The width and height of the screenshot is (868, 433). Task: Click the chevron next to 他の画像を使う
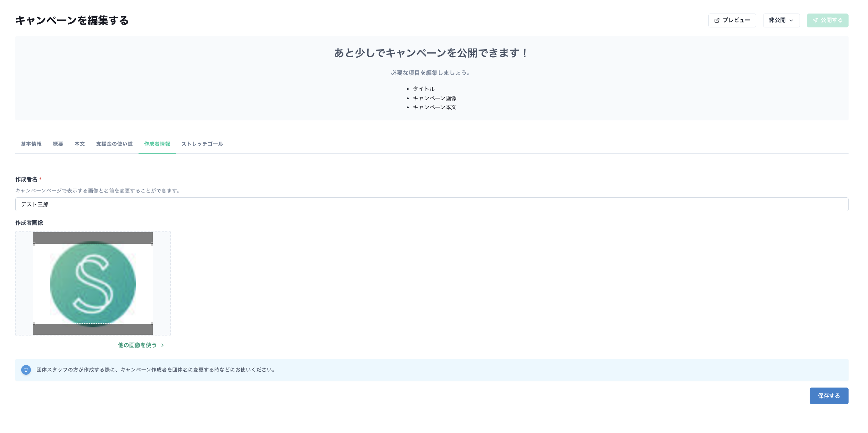pyautogui.click(x=162, y=345)
